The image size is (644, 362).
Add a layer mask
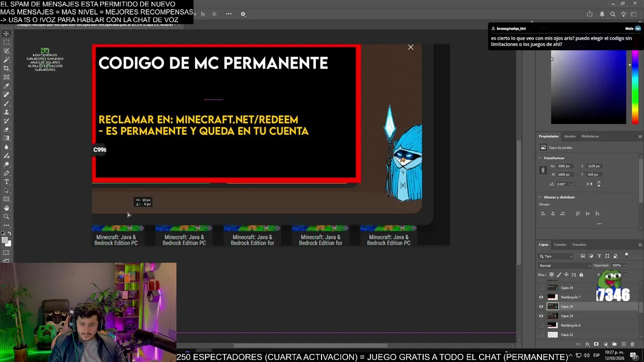tap(596, 344)
